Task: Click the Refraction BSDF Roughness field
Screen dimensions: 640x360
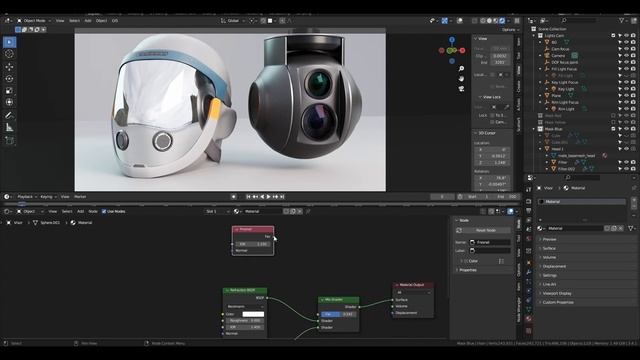Action: pos(245,320)
